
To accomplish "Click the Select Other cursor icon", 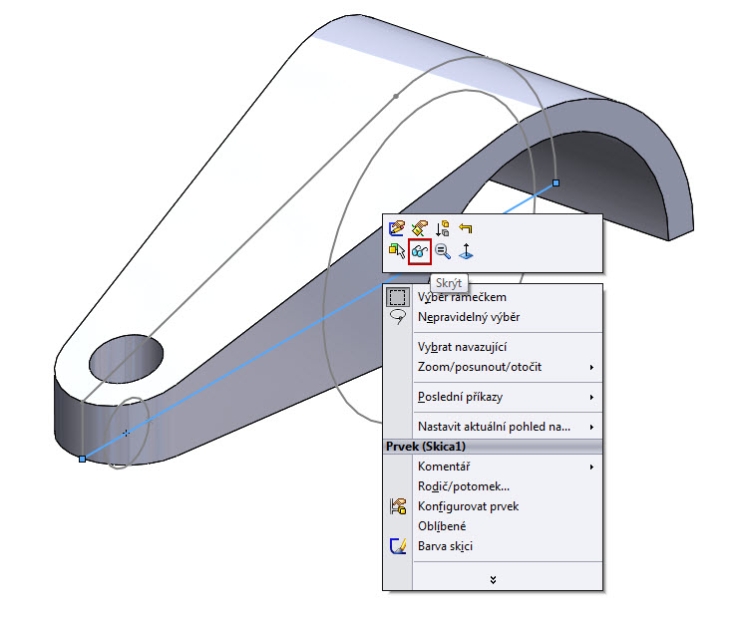I will [397, 251].
